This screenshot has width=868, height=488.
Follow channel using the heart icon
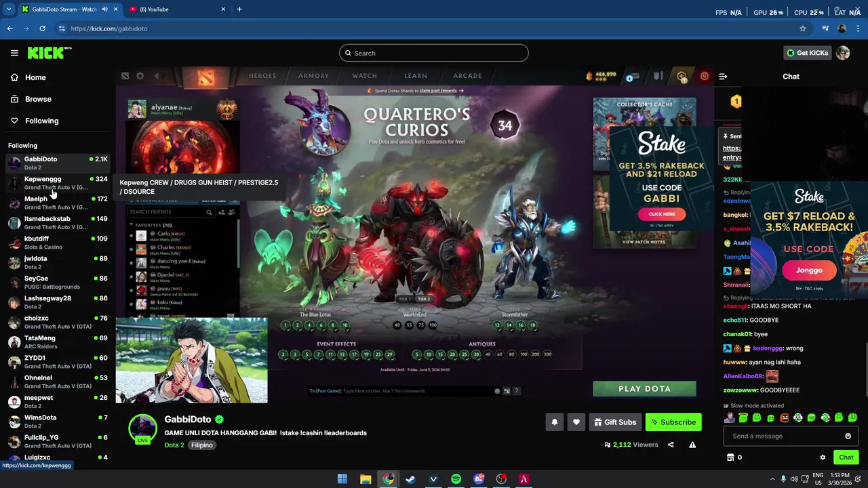point(576,422)
